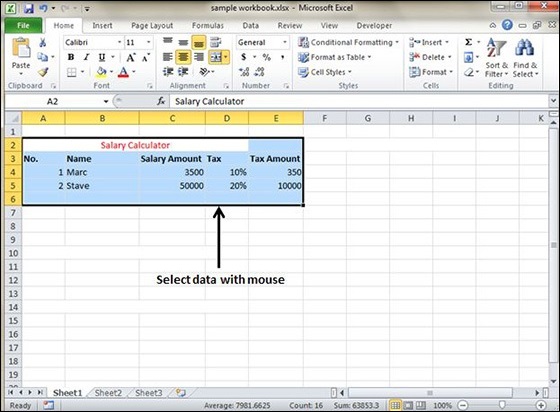Apply cell Borders icon
Viewport: 560px width, 412px height.
(72, 72)
